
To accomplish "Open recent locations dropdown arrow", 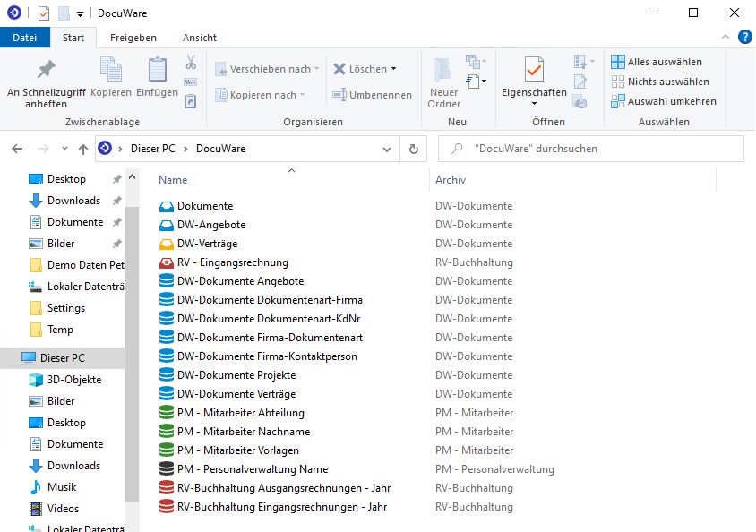I will (x=64, y=149).
